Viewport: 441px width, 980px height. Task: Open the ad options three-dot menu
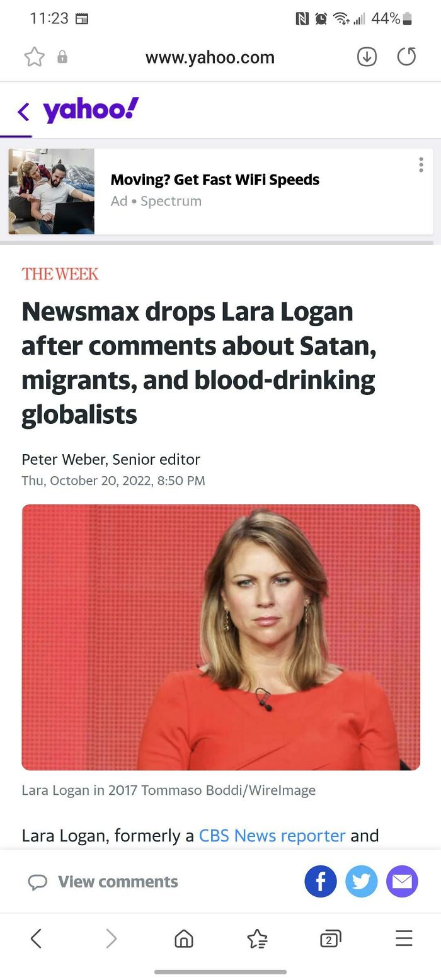click(421, 164)
